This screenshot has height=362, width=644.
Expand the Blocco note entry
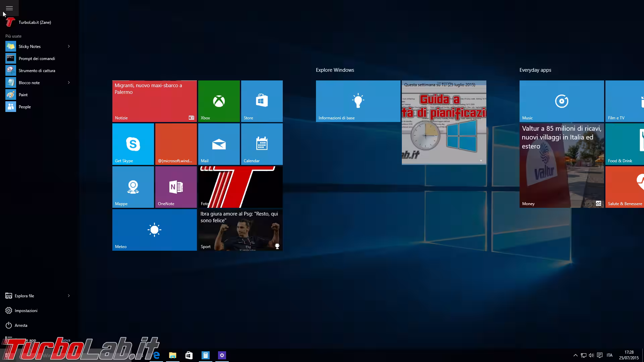pos(69,82)
